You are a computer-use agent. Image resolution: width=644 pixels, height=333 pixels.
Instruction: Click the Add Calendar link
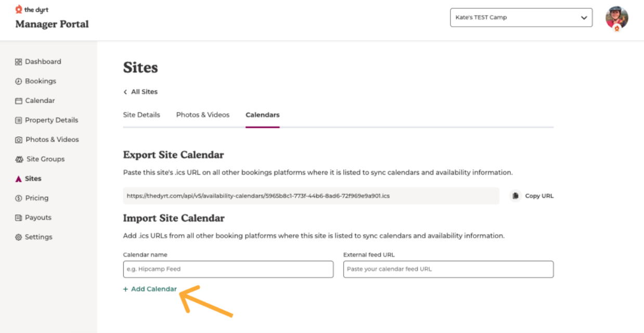pos(150,289)
